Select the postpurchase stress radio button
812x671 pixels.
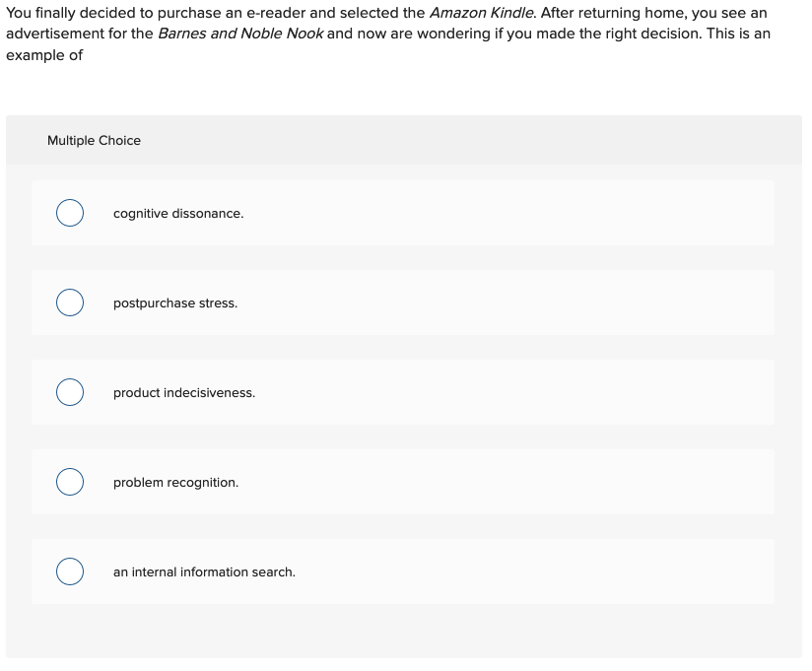[x=69, y=302]
